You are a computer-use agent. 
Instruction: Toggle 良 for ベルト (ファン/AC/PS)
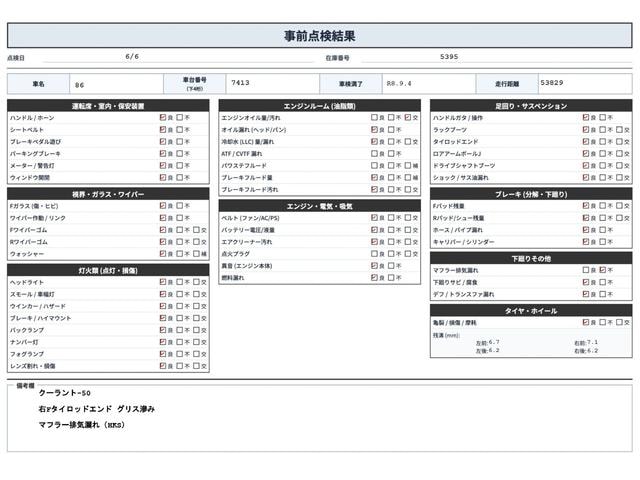pos(374,218)
